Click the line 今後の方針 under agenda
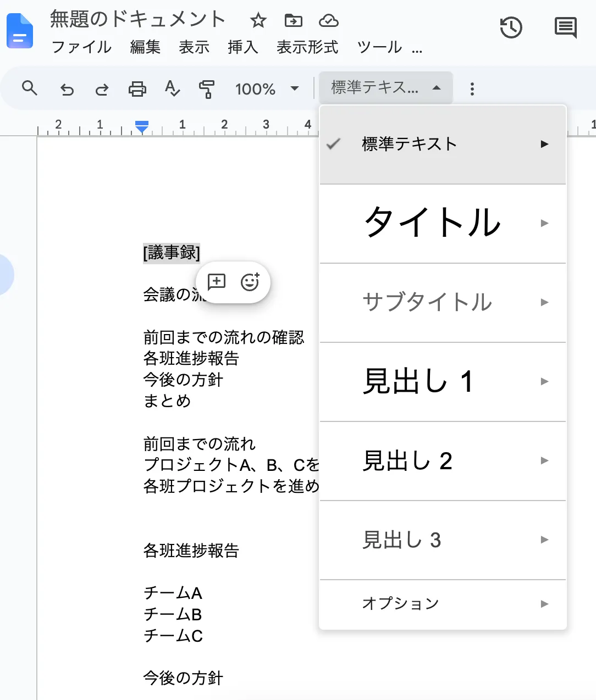The height and width of the screenshot is (700, 596). click(183, 380)
